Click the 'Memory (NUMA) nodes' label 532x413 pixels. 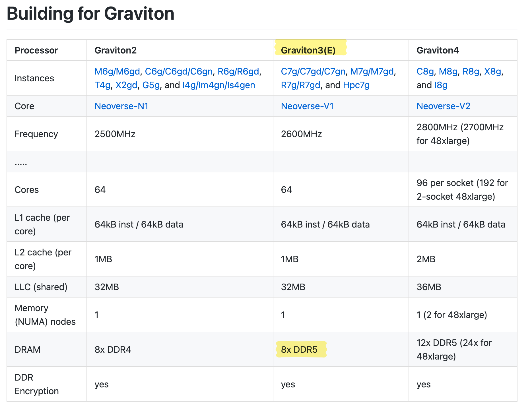coord(45,315)
